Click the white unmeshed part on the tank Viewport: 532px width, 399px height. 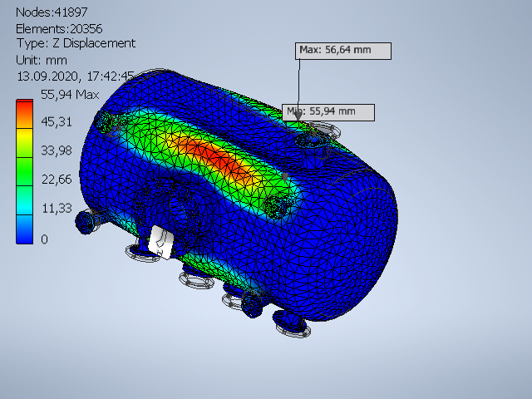(160, 242)
